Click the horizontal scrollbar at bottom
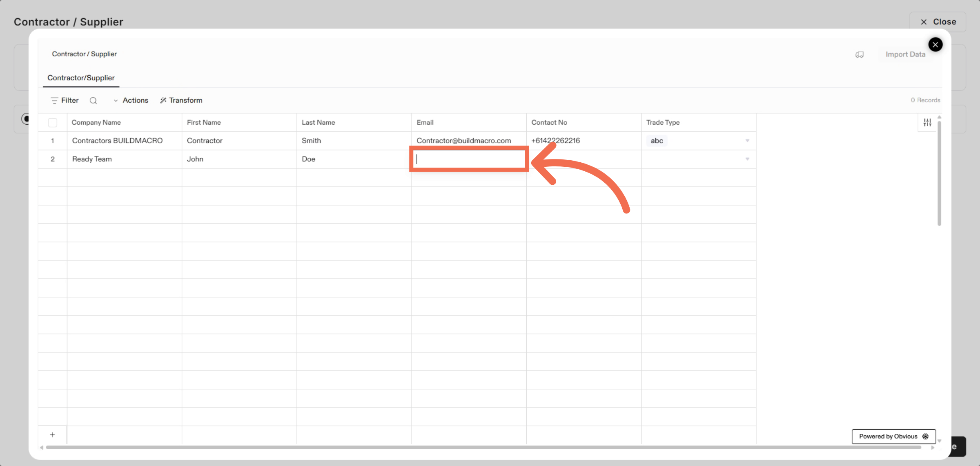 coord(482,448)
